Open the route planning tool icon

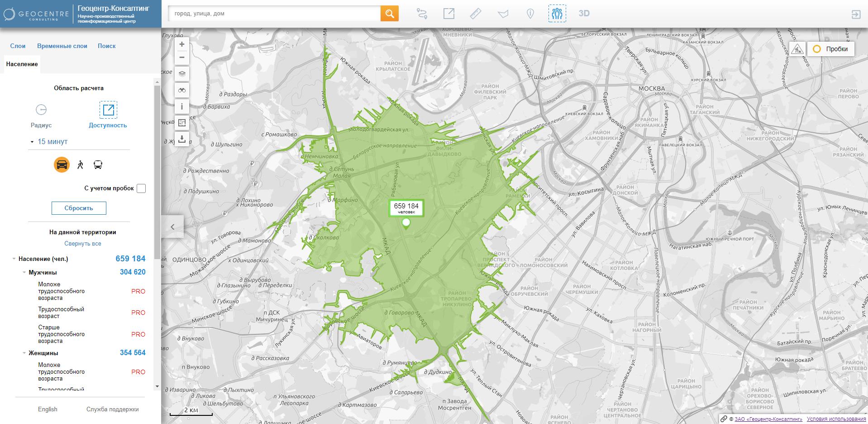[x=422, y=14]
